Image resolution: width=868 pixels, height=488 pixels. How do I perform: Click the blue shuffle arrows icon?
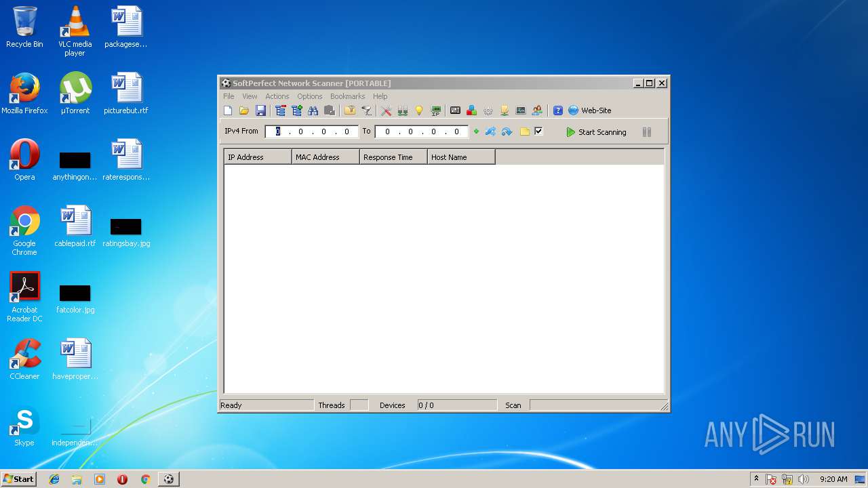click(490, 131)
